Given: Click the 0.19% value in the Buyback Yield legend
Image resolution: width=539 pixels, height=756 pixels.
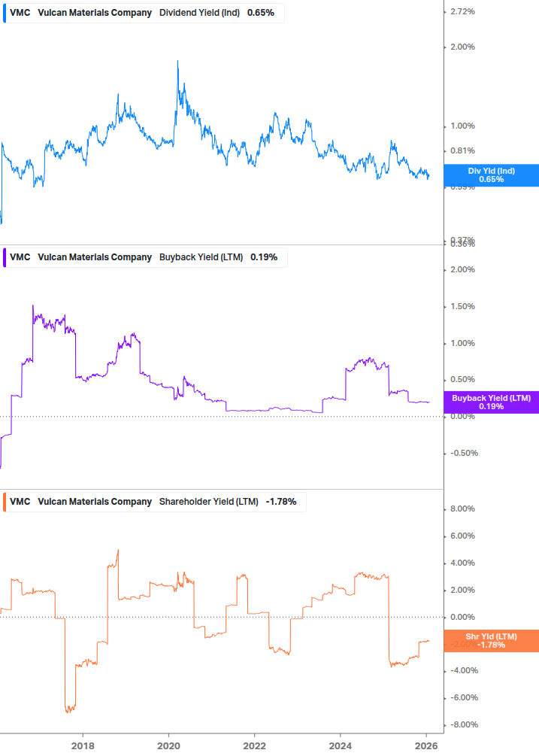Looking at the screenshot, I should tap(263, 257).
